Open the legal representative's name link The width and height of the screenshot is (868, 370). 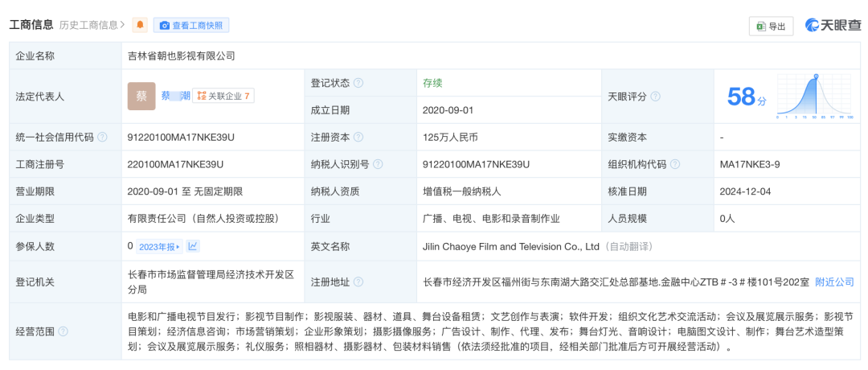coord(175,97)
